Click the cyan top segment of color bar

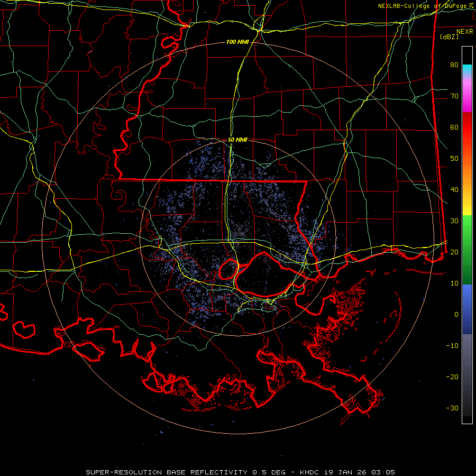467,70
